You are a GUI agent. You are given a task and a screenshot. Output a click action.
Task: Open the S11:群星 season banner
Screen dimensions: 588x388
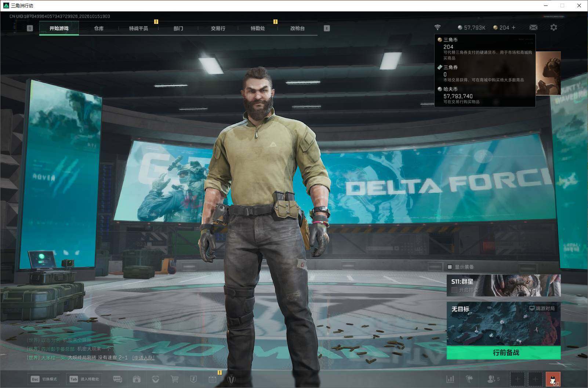504,285
